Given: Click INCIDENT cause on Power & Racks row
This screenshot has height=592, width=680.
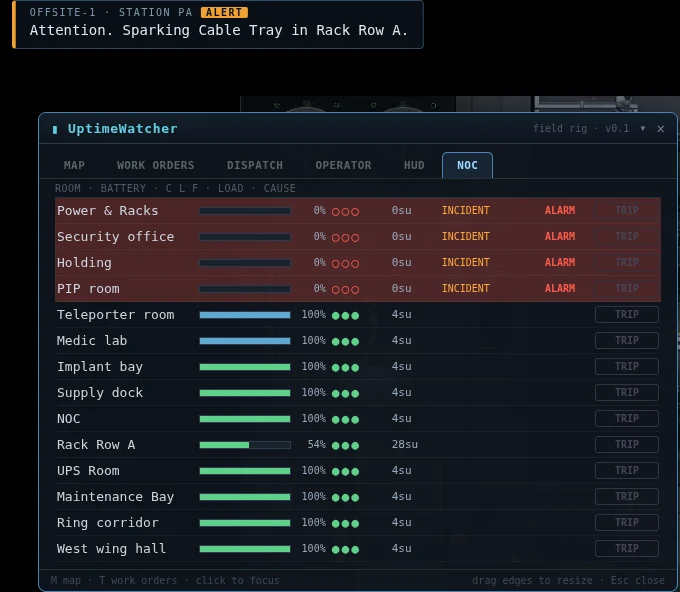Looking at the screenshot, I should click(x=466, y=210).
